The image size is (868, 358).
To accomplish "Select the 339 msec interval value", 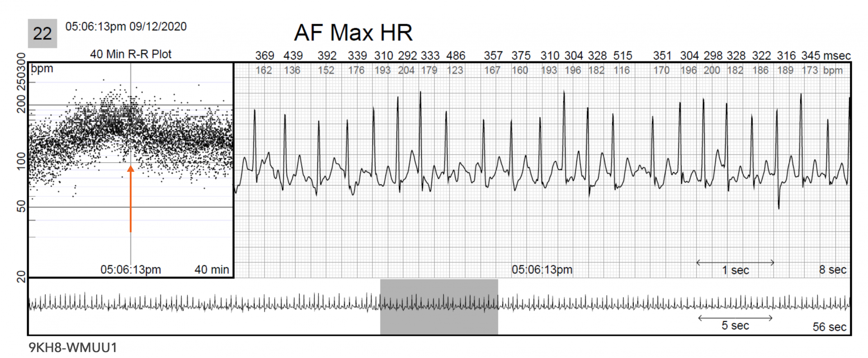I will (x=357, y=56).
